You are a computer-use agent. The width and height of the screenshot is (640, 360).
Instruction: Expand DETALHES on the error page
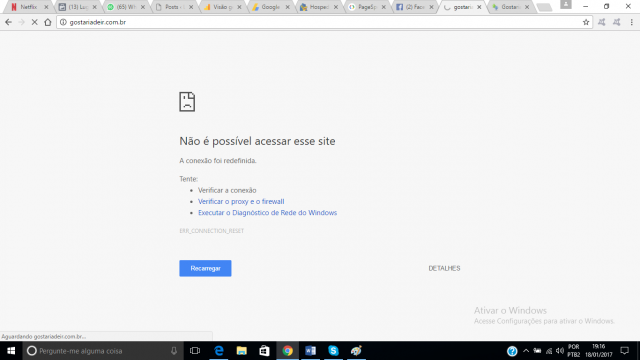coord(444,268)
